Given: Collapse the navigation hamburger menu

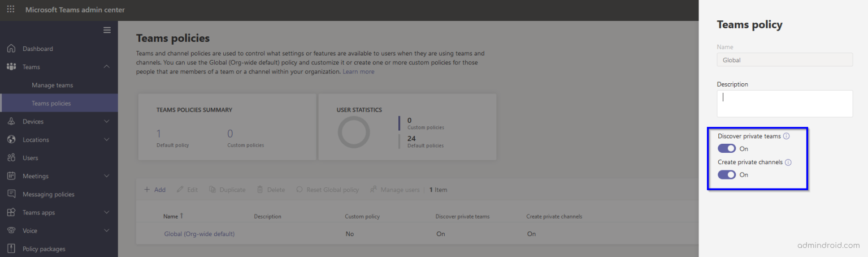Looking at the screenshot, I should click(x=107, y=30).
